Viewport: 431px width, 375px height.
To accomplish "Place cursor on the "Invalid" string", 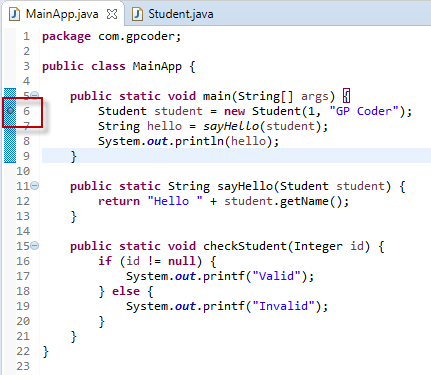I will coord(283,306).
